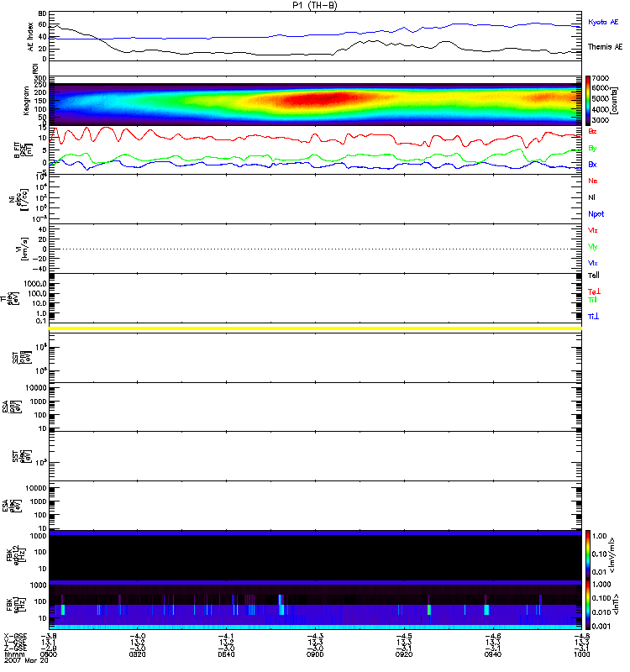Click the blue Bx legend label
Viewport: 630px width, 672px height.
[592, 164]
